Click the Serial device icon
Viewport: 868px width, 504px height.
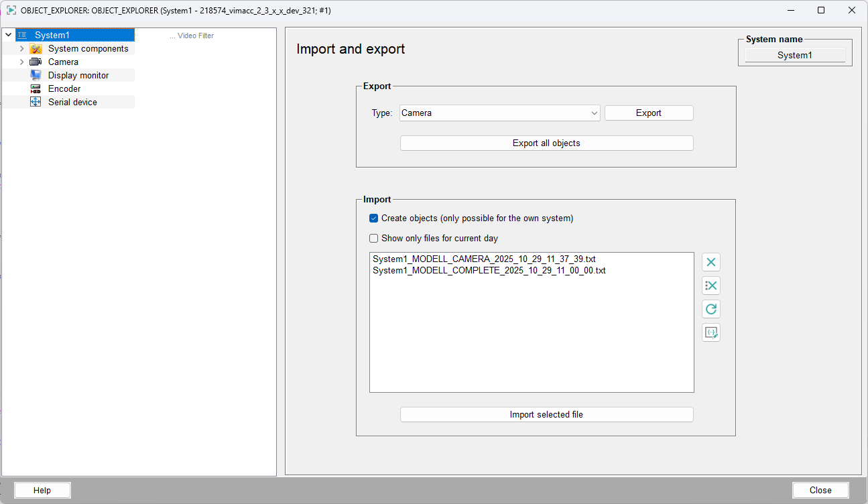pyautogui.click(x=36, y=103)
